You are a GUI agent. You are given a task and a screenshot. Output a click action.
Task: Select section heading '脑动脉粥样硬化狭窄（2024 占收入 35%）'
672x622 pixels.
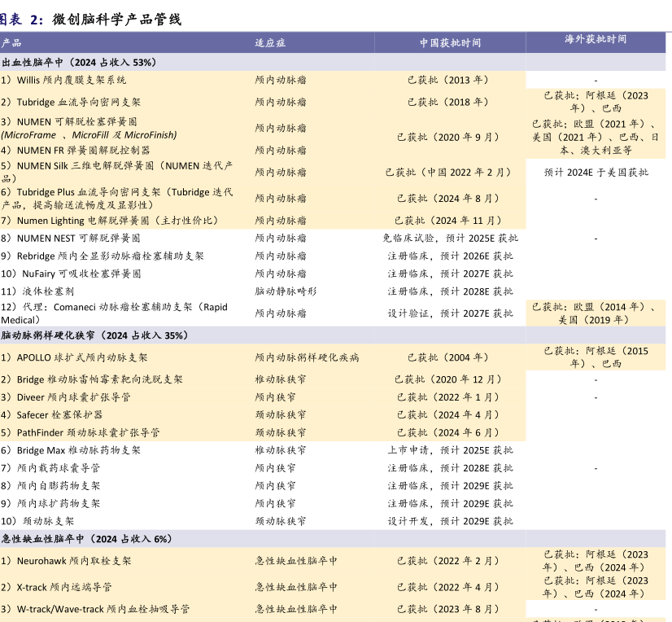(94, 335)
